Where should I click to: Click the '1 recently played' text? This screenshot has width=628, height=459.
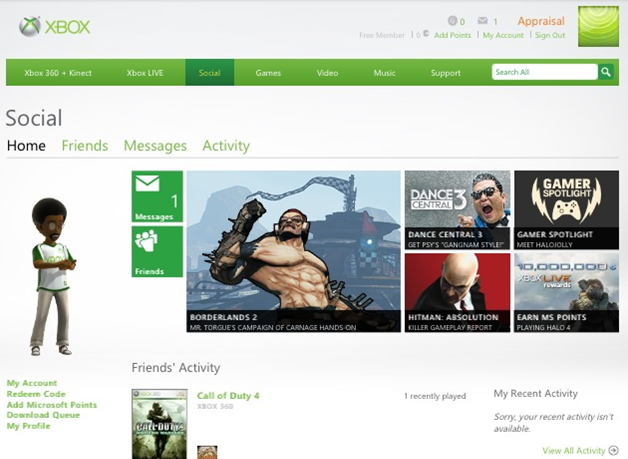pos(435,396)
